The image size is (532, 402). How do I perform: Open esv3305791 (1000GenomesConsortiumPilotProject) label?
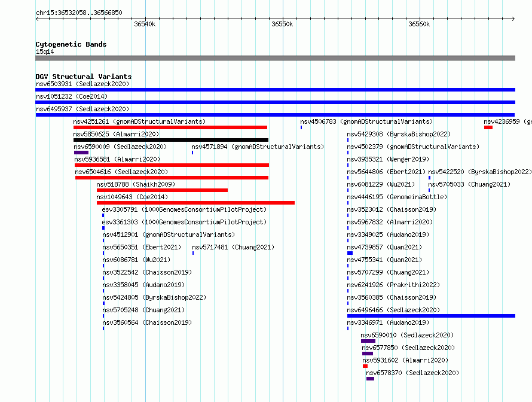[x=184, y=209]
